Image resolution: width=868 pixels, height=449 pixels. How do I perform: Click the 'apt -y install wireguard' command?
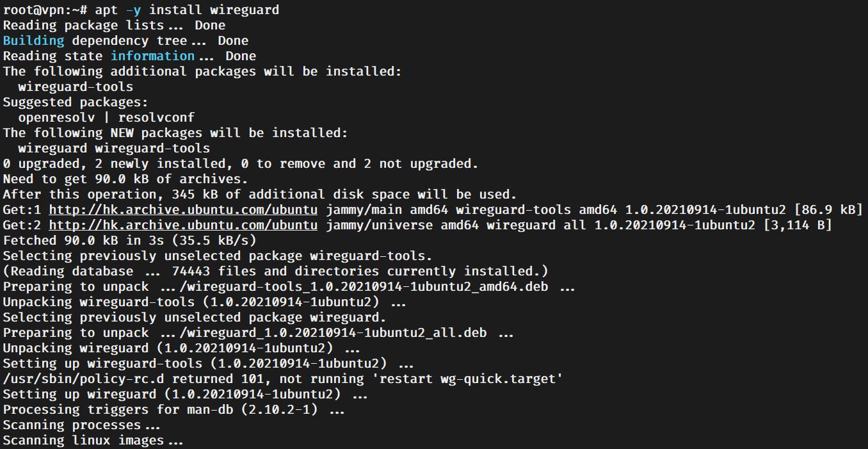coord(187,10)
